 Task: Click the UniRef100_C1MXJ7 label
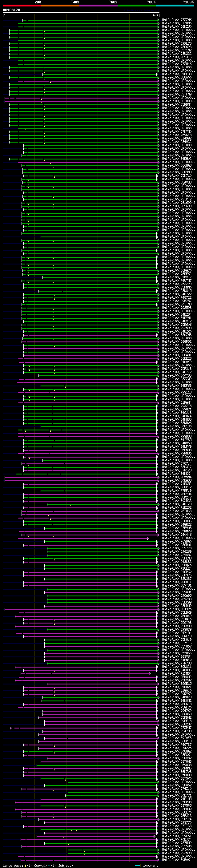click(177, 277)
